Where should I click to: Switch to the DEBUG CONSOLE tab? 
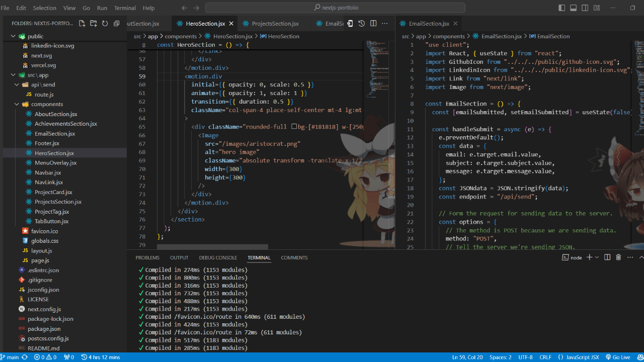(x=218, y=257)
